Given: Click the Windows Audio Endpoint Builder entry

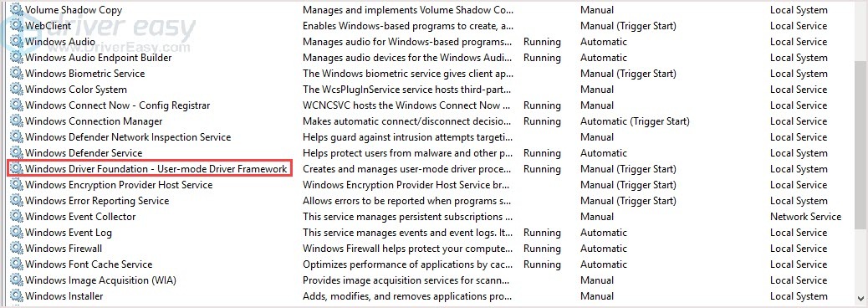Looking at the screenshot, I should [x=99, y=58].
